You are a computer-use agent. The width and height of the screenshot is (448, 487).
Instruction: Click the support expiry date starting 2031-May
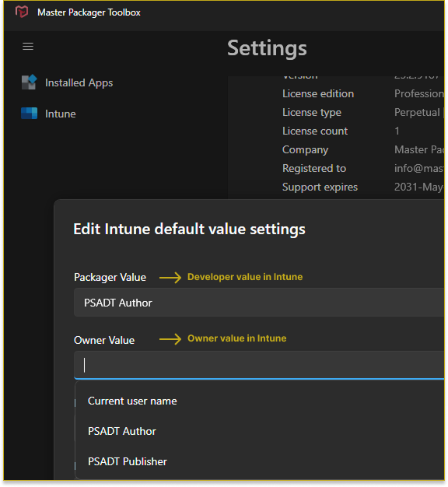point(418,187)
